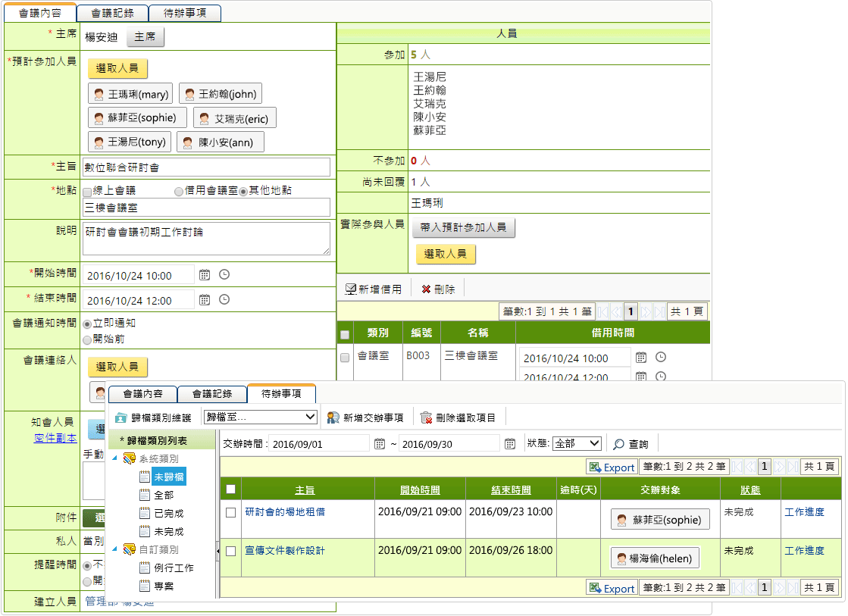Click the 刪除選取項目 trash icon
848x616 pixels.
pos(426,417)
